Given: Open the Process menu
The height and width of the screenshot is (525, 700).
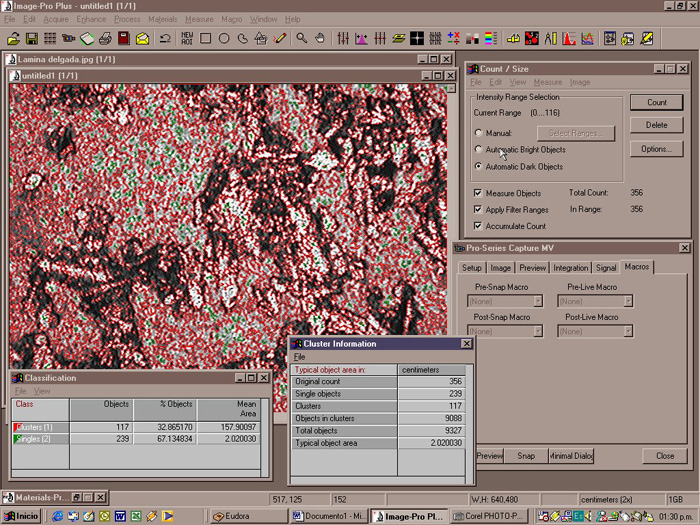Looking at the screenshot, I should [127, 19].
